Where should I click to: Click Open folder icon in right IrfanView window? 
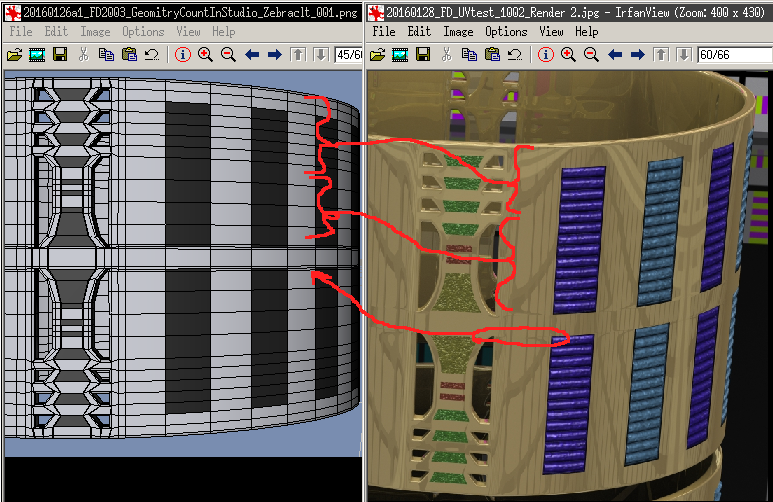tap(377, 54)
